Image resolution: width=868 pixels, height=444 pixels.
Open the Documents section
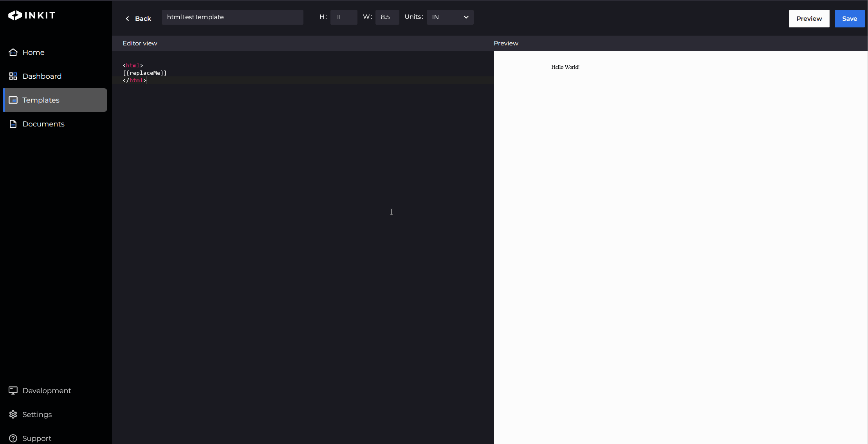(x=43, y=123)
